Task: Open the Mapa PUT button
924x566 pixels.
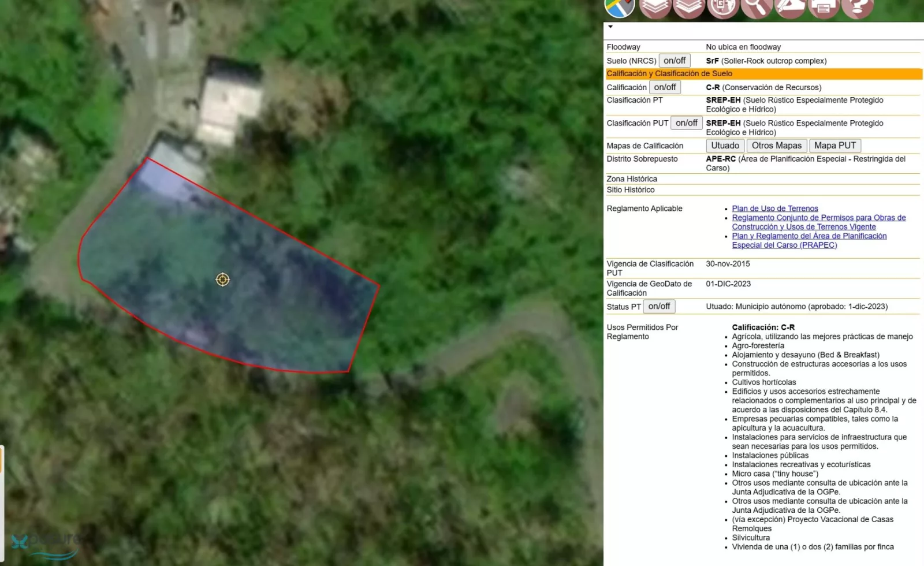Action: point(835,146)
